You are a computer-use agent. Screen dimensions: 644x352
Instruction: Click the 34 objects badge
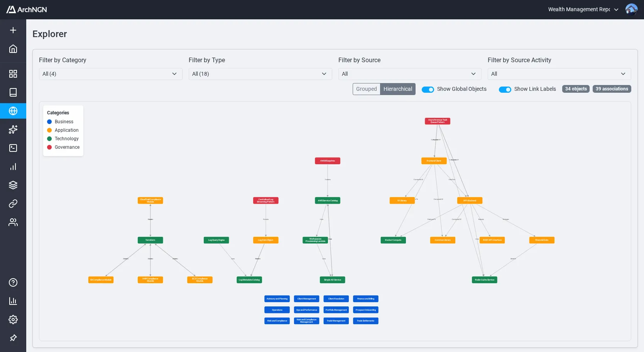pos(576,89)
